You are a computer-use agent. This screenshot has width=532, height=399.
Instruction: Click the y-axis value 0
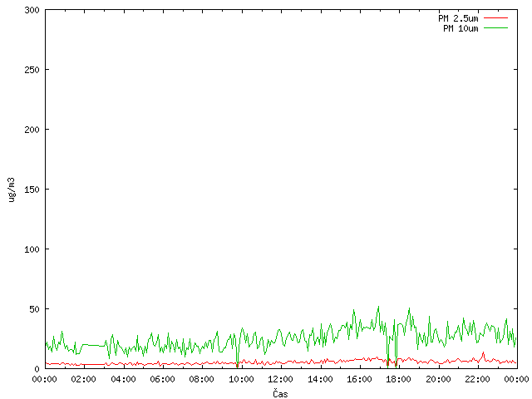pos(37,369)
